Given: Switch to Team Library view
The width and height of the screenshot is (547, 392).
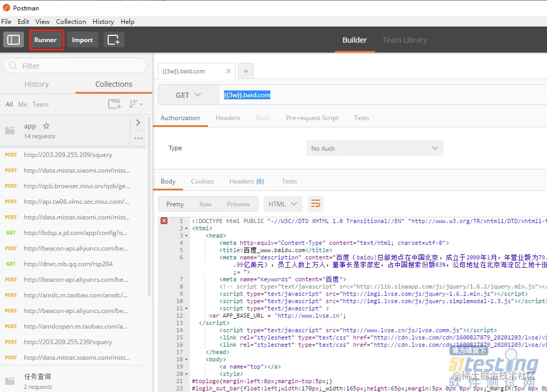Looking at the screenshot, I should [405, 40].
